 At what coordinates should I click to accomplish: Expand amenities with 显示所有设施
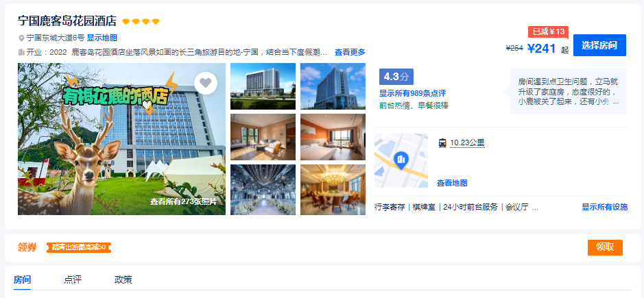pyautogui.click(x=605, y=207)
